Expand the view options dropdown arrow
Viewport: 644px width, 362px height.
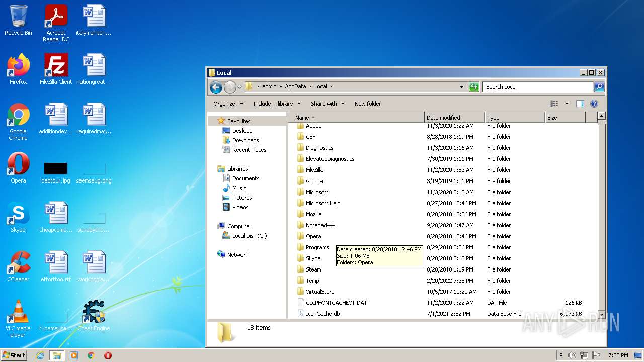(x=567, y=104)
